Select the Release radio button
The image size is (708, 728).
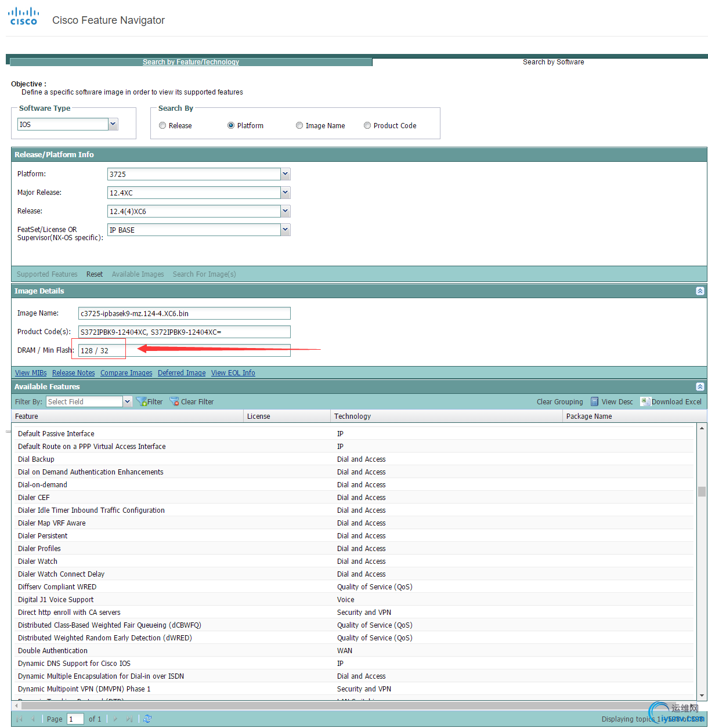[162, 125]
